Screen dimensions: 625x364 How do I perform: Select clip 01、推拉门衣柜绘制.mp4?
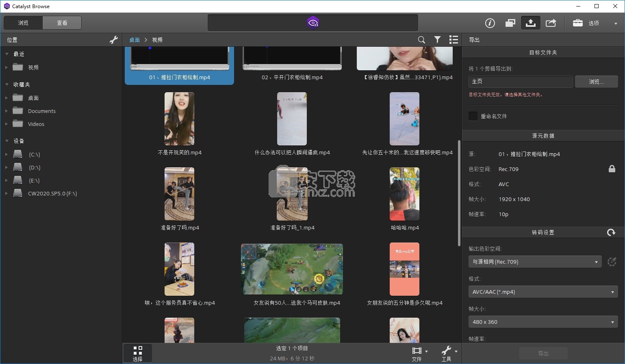point(179,65)
